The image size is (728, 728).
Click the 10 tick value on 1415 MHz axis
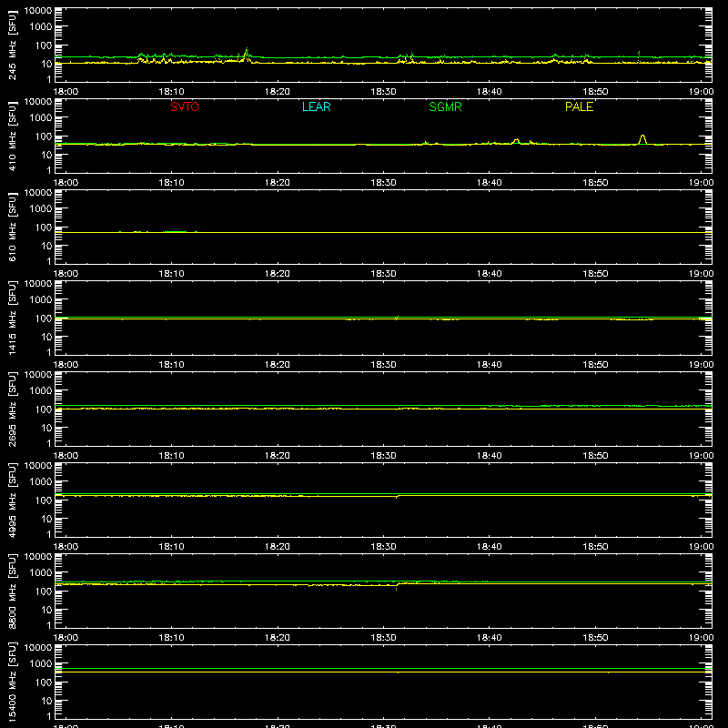tap(47, 337)
